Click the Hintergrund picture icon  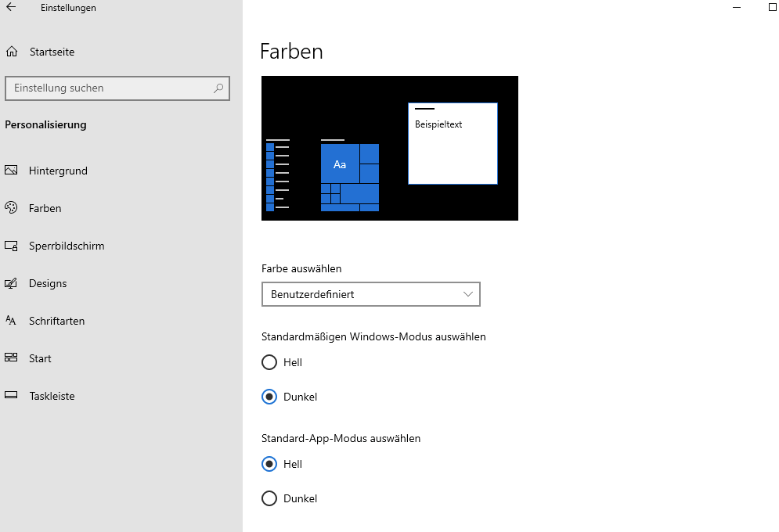click(x=11, y=171)
